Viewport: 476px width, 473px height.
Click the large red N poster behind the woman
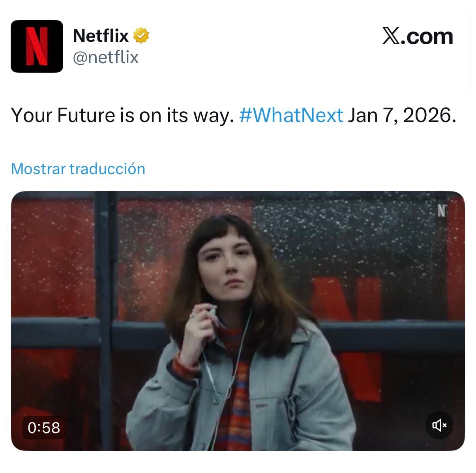347,336
